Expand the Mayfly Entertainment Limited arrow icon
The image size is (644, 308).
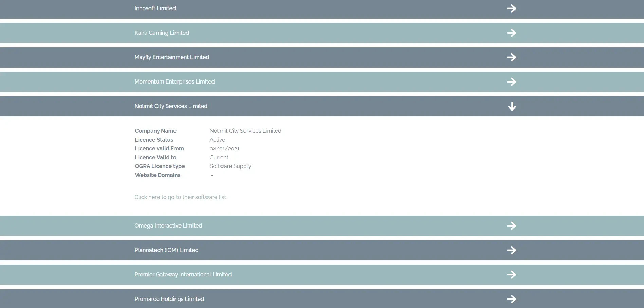click(x=511, y=57)
